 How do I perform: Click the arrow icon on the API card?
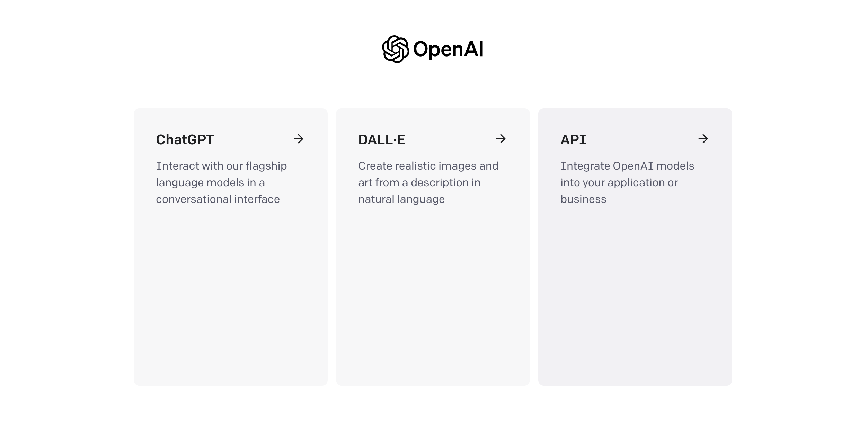click(x=703, y=139)
